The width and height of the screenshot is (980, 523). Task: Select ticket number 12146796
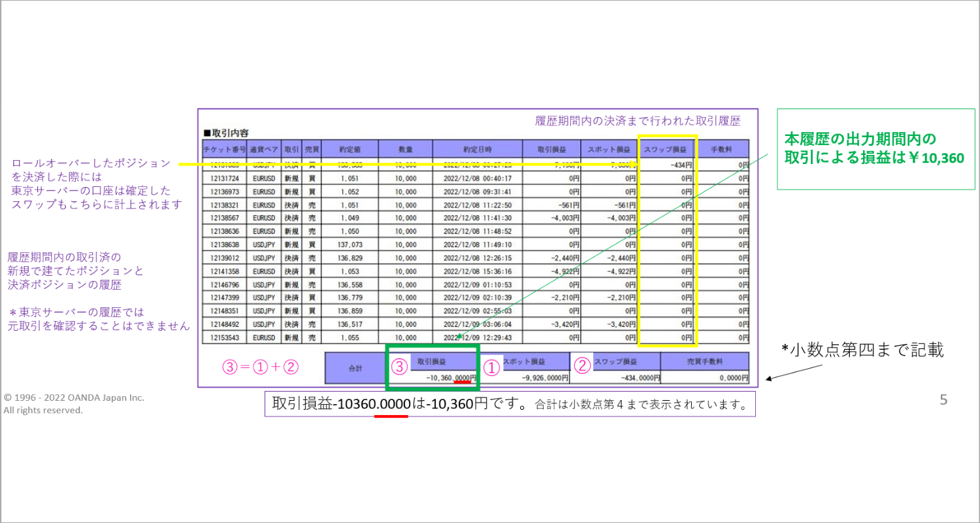[225, 284]
